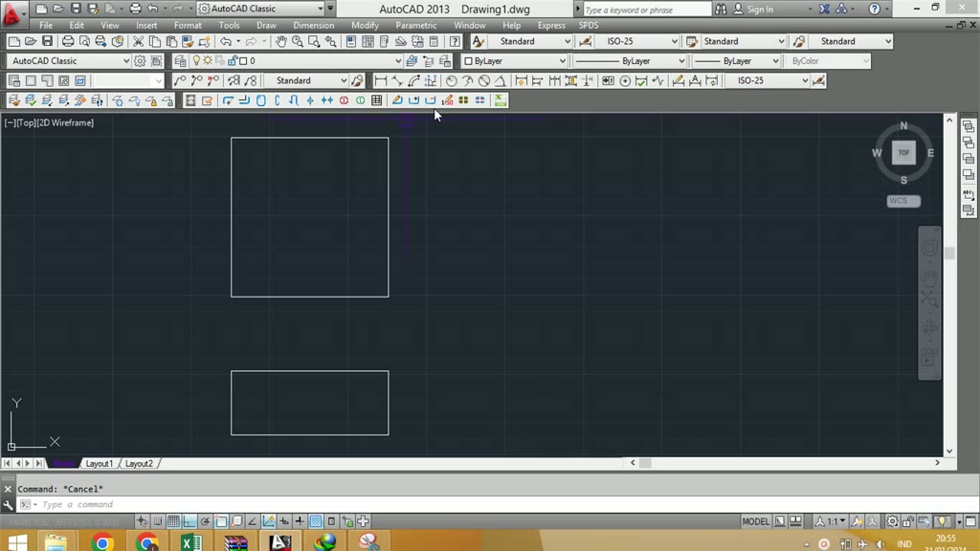Switch to the Layout1 tab
980x551 pixels.
pos(100,463)
